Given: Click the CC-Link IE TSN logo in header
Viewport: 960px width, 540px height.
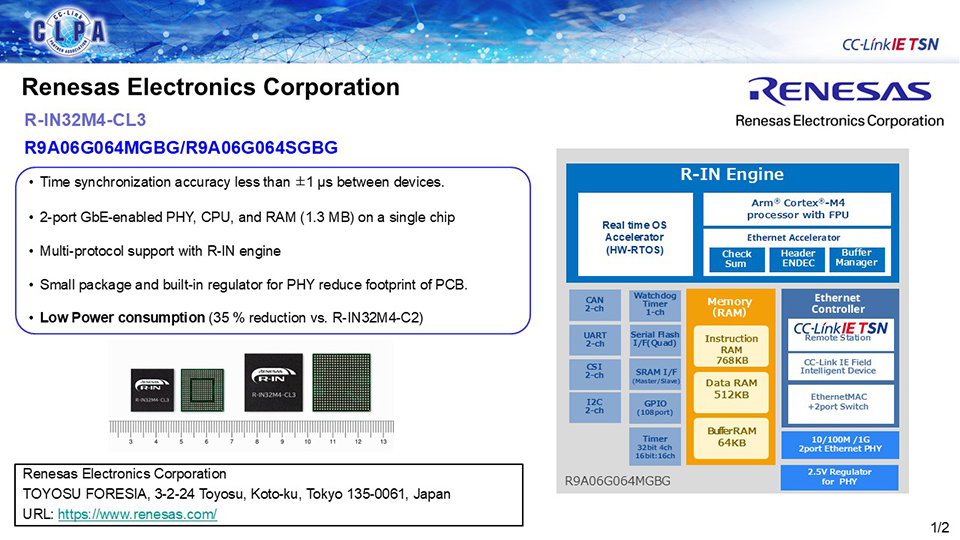Looking at the screenshot, I should coord(890,44).
